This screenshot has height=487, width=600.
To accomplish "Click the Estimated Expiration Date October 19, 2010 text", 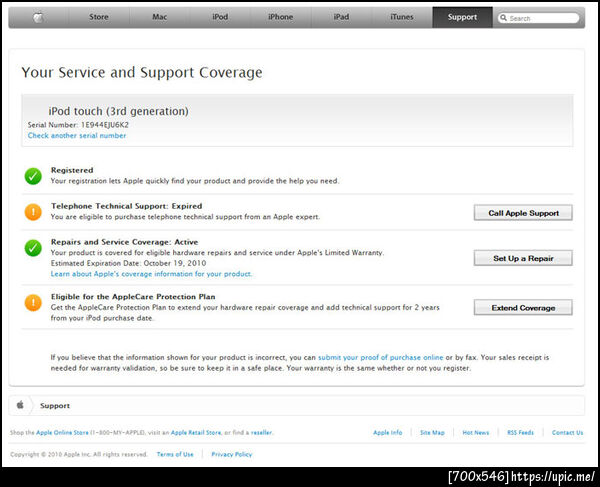I will pos(128,263).
